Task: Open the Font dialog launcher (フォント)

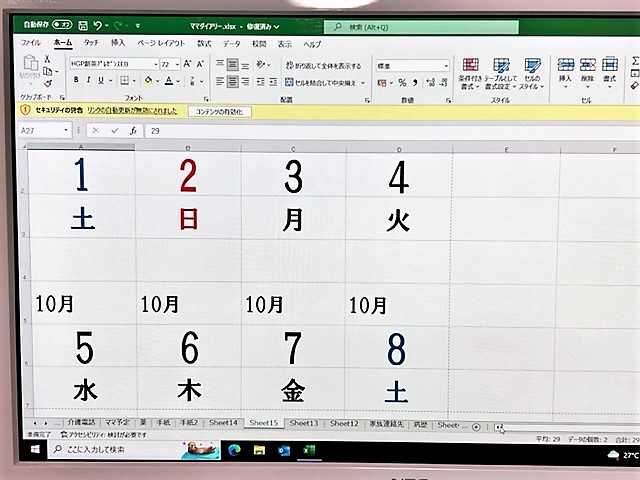Action: pos(206,99)
